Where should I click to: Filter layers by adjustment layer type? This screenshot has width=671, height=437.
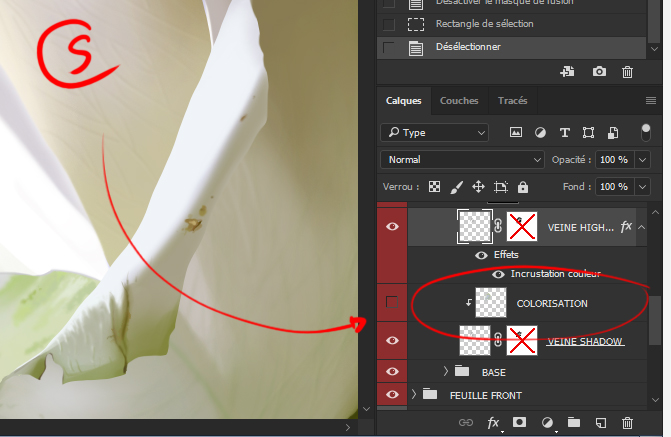[x=540, y=132]
